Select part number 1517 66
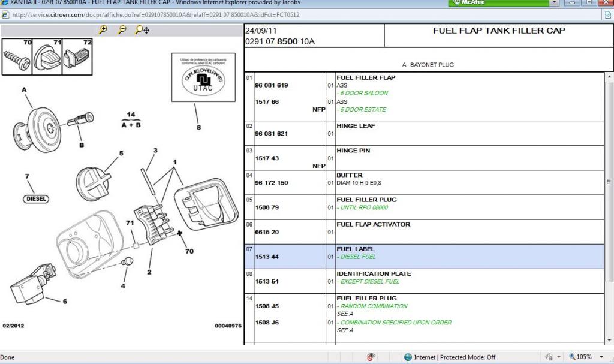The height and width of the screenshot is (364, 614). click(267, 101)
